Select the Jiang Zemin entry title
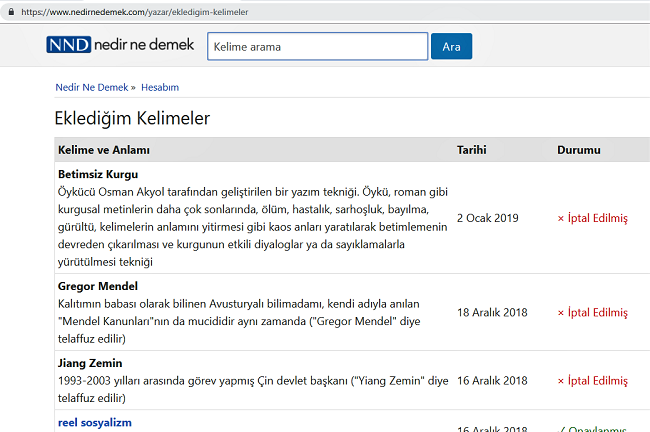 click(90, 363)
